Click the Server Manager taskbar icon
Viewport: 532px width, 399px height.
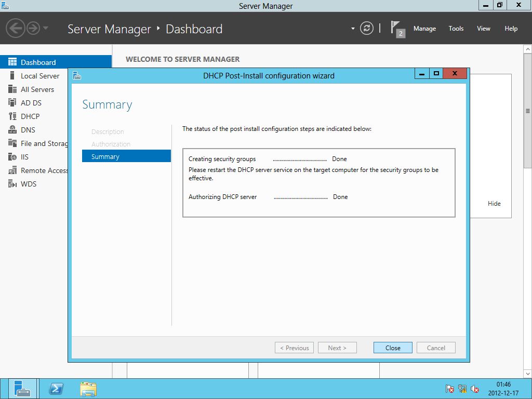coord(22,389)
